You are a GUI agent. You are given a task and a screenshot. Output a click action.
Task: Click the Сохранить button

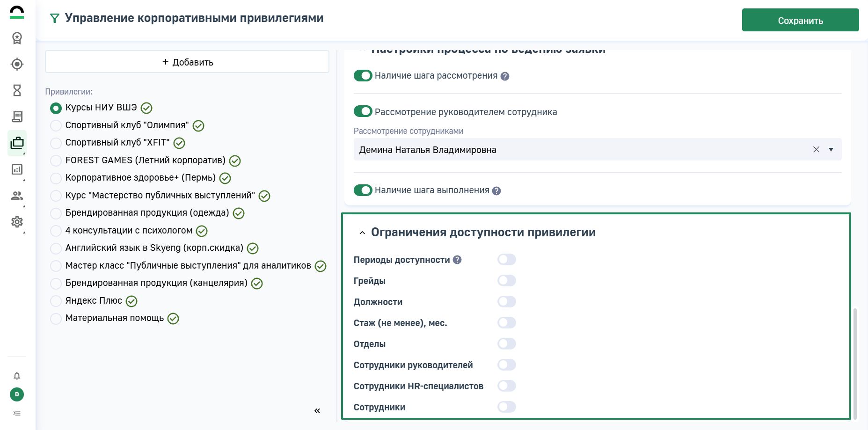[800, 20]
